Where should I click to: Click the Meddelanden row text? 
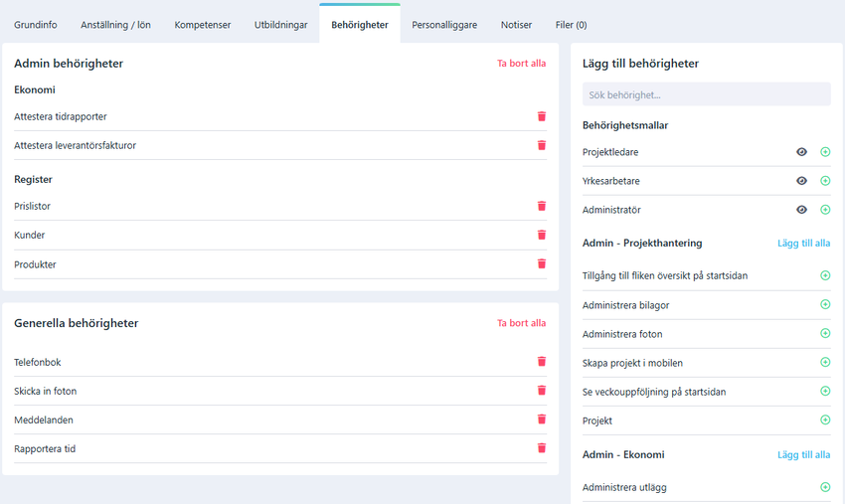click(x=44, y=420)
